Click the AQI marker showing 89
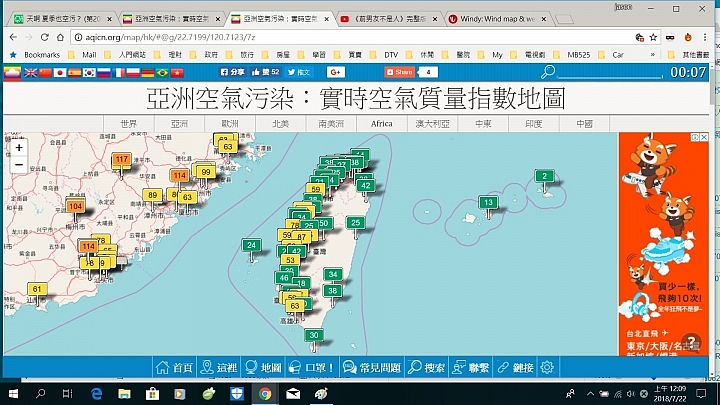This screenshot has height=405, width=720. [152, 195]
